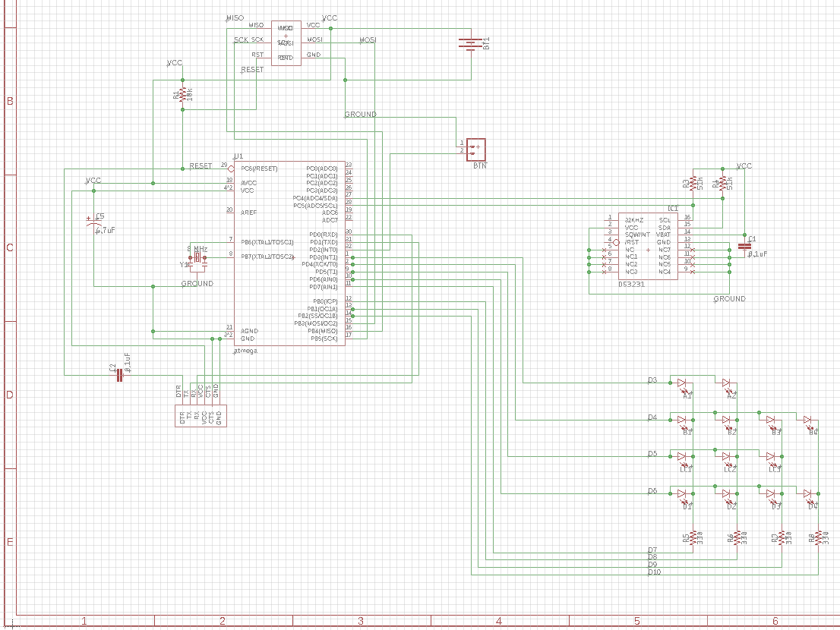Viewport: 840px width, 630px height.
Task: Click the PB6(XTAL1/TOSC1) pin label
Action: pos(267,242)
